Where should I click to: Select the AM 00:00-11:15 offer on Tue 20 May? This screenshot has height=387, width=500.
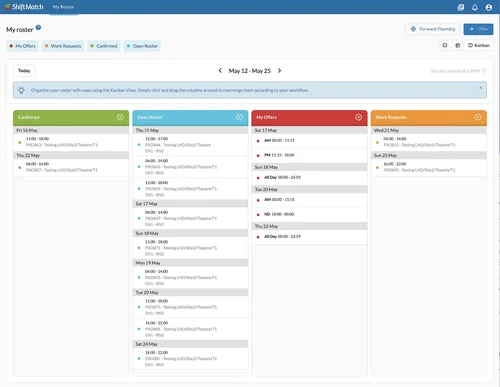(309, 200)
